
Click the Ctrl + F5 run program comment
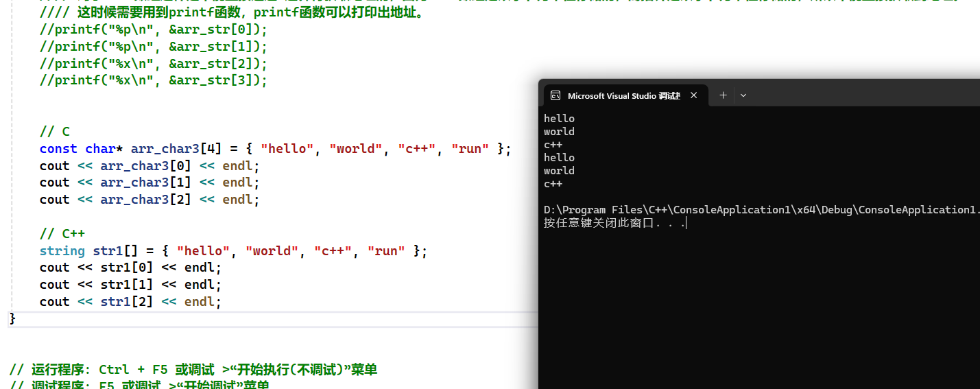pyautogui.click(x=193, y=370)
